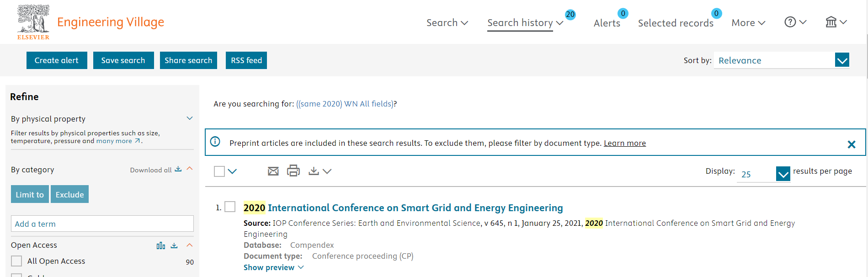868x277 pixels.
Task: Collapse the By category section
Action: pos(190,169)
